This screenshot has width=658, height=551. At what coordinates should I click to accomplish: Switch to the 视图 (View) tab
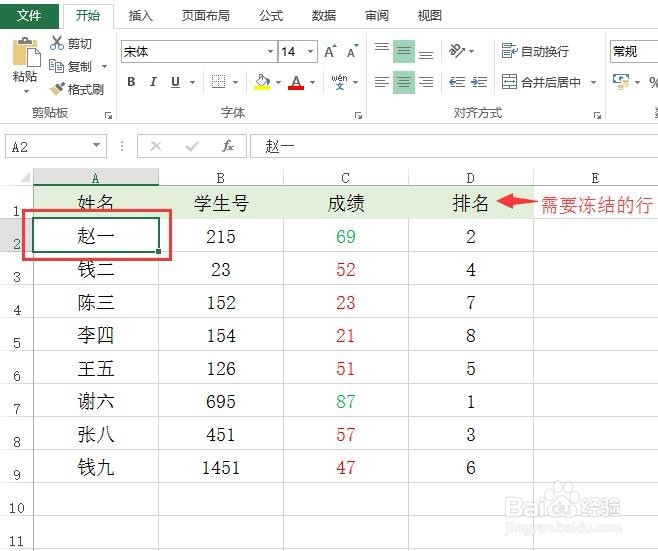(x=430, y=16)
